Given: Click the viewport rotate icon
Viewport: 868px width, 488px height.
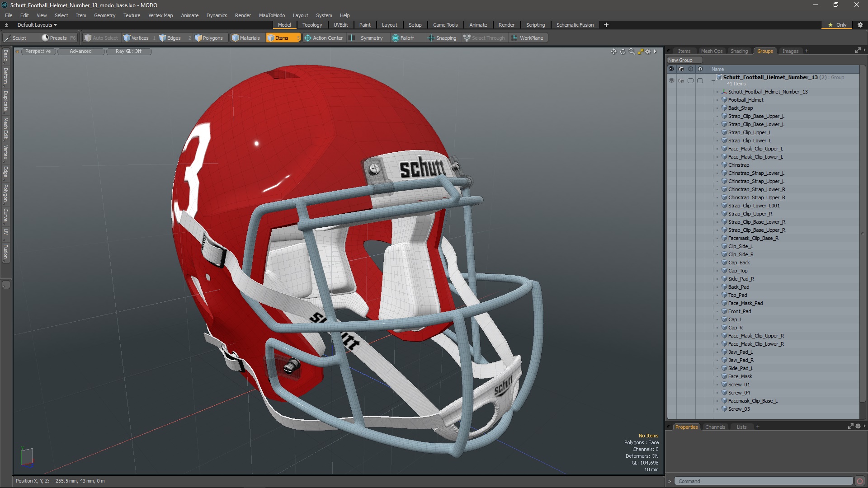Looking at the screenshot, I should click(x=623, y=52).
